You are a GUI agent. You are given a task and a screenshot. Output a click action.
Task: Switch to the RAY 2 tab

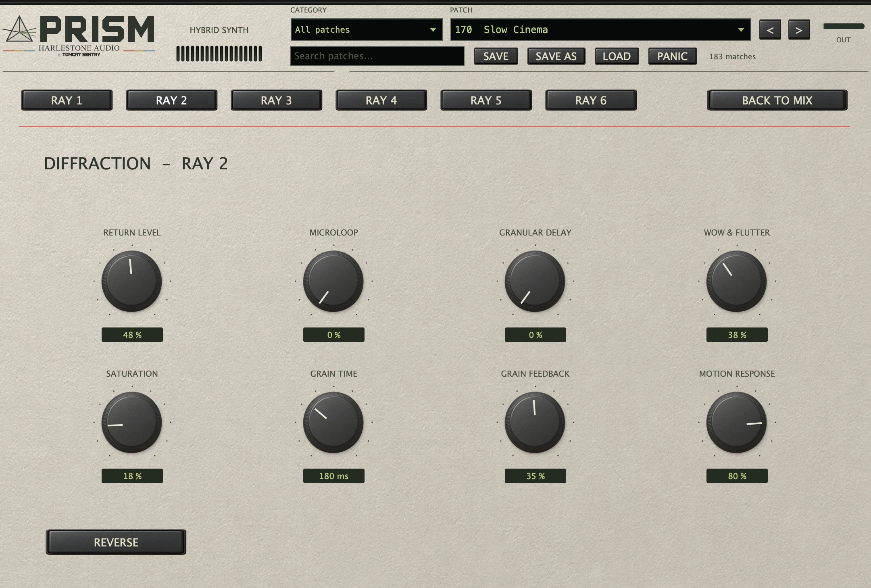[x=171, y=100]
